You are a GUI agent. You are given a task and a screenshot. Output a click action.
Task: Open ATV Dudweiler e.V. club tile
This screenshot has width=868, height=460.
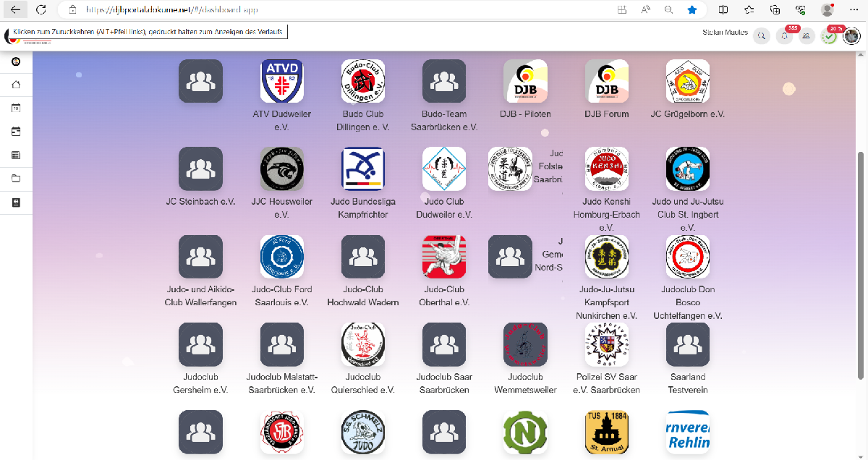click(x=282, y=81)
